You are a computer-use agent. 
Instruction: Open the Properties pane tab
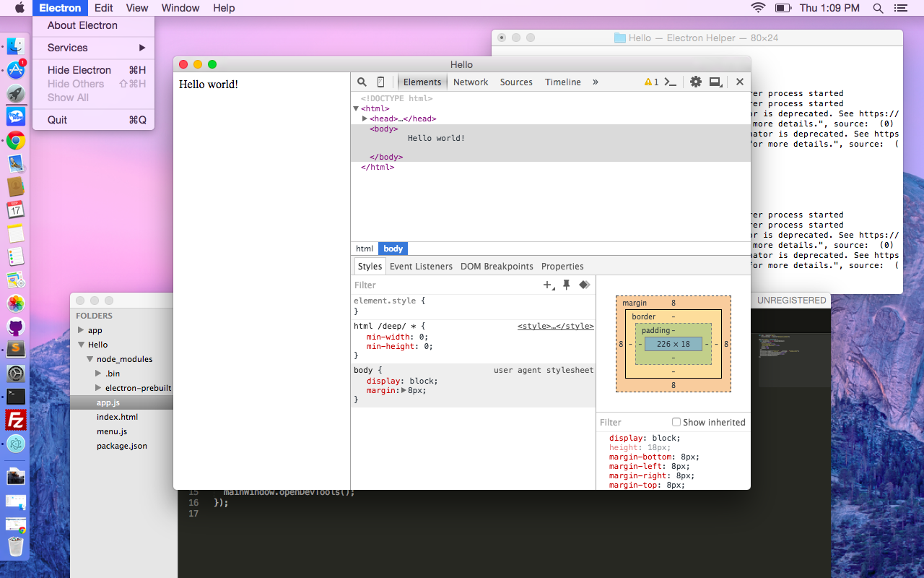pyautogui.click(x=562, y=267)
